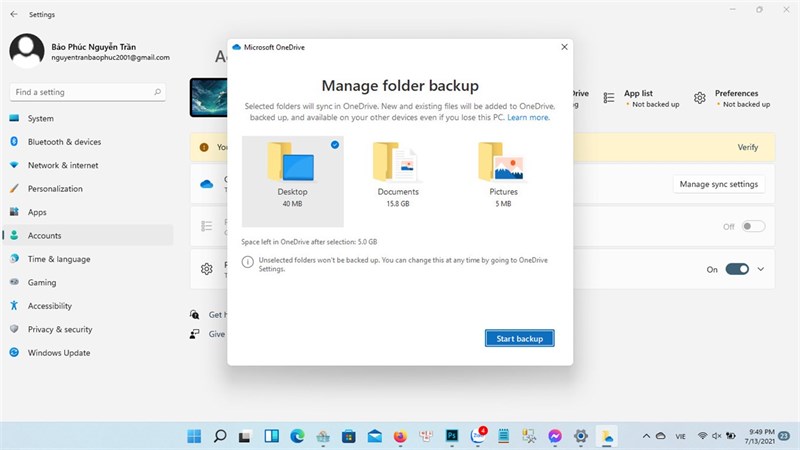Open Settings gear icon on taskbar
Screen dimensions: 800x450
pos(581,436)
